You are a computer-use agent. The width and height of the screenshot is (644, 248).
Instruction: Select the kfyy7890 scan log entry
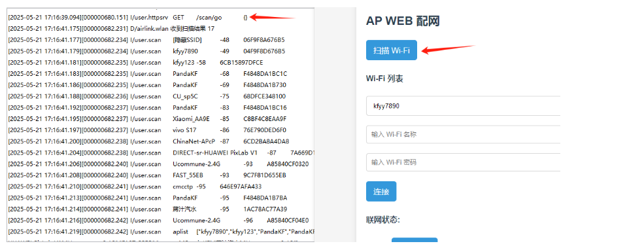[x=146, y=52]
